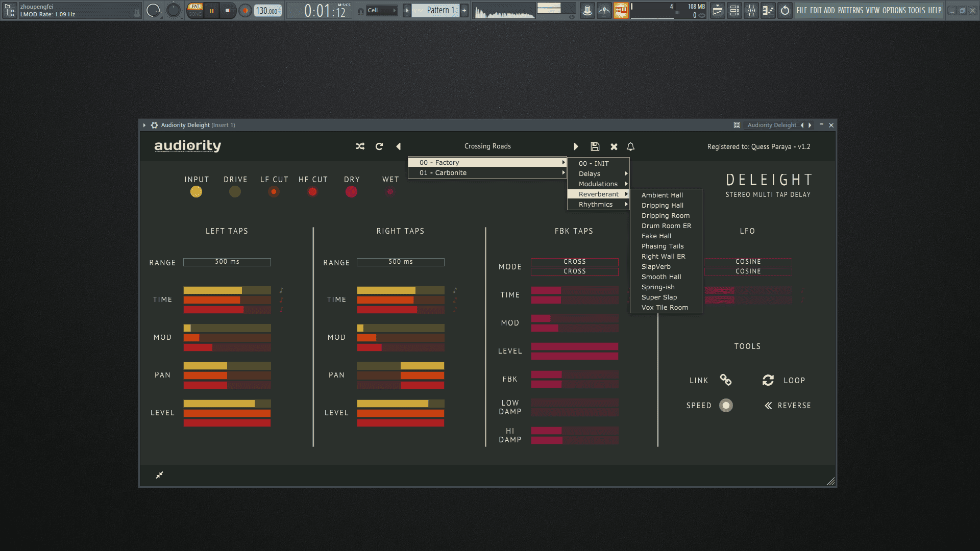Click the LOOP circular arrows icon
The height and width of the screenshot is (551, 980).
point(768,380)
